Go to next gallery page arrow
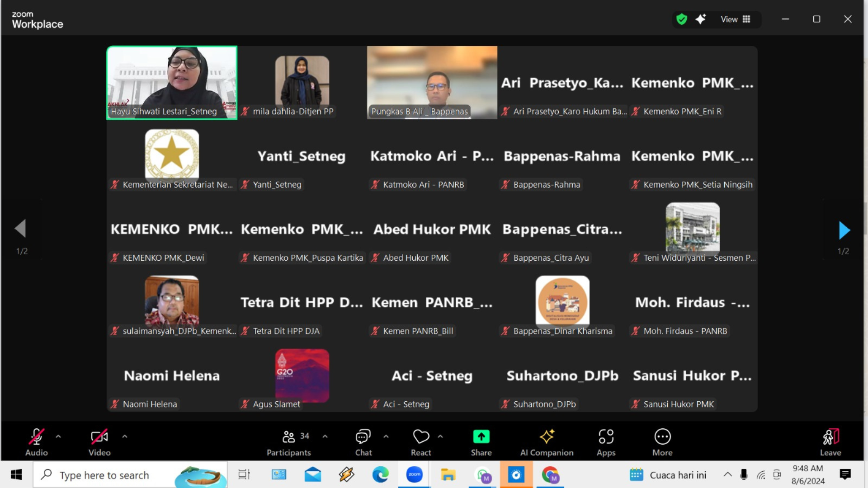 click(x=844, y=230)
